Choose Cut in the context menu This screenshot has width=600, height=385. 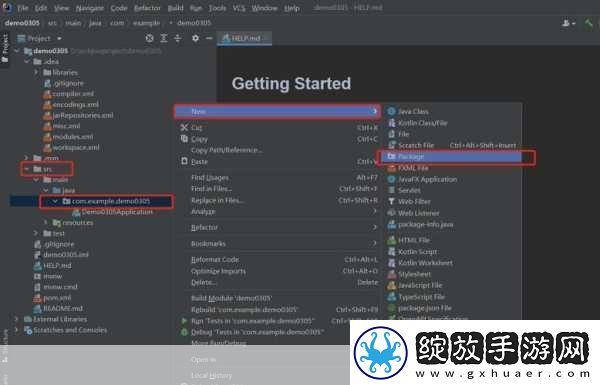pos(277,127)
